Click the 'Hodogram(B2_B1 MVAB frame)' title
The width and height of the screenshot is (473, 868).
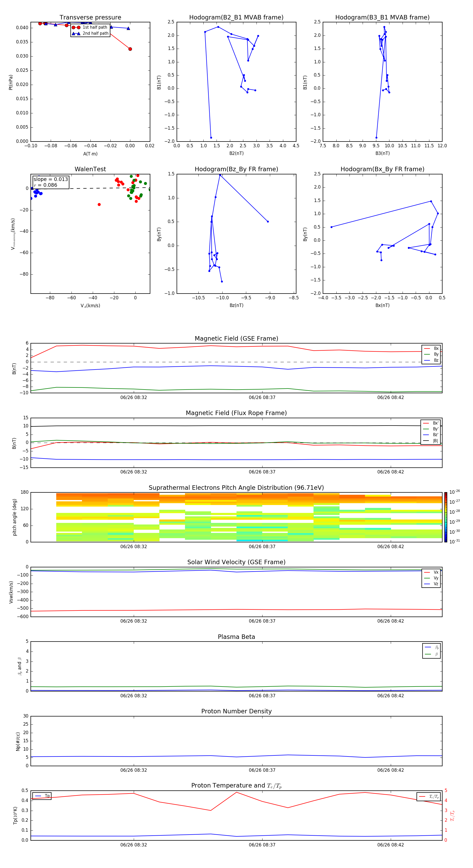(x=236, y=17)
